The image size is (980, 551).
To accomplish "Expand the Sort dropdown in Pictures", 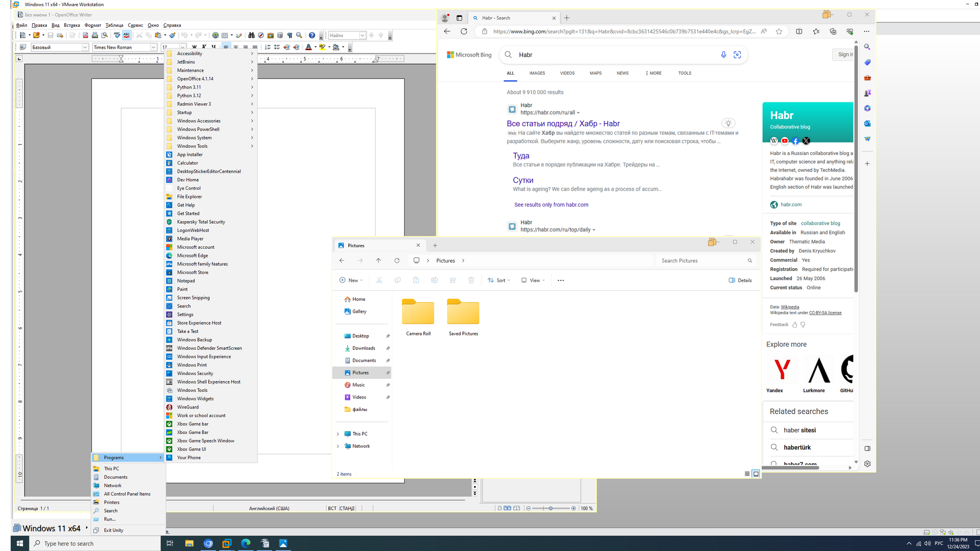I will [499, 280].
